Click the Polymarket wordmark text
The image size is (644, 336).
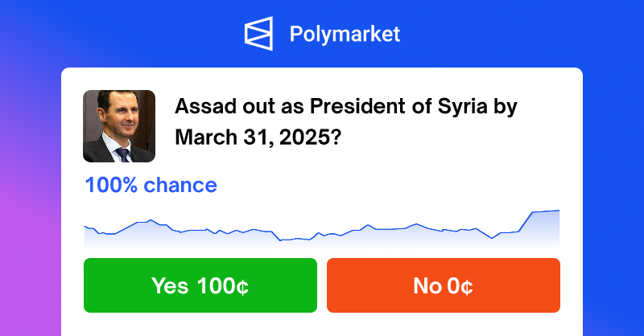[x=345, y=35]
